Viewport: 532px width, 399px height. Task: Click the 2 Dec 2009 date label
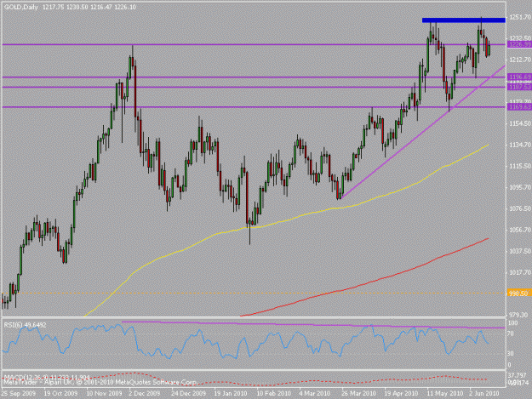point(144,393)
